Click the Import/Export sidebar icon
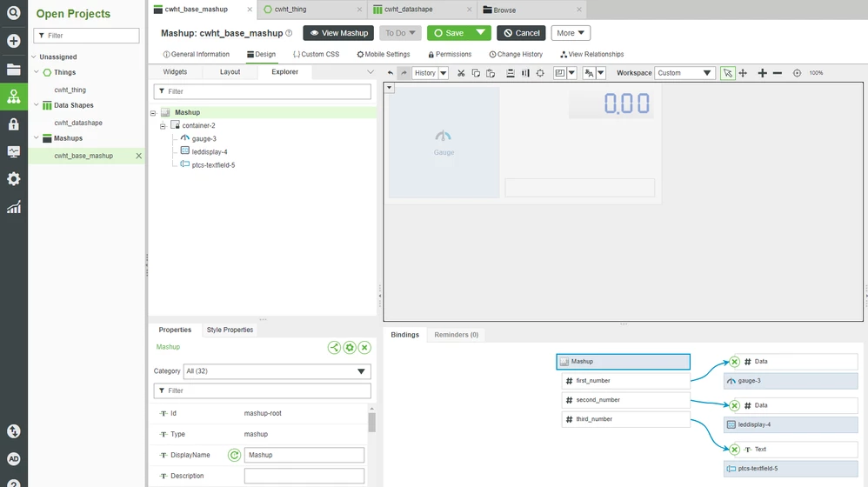Screen dimensions: 868x487 (x=13, y=431)
